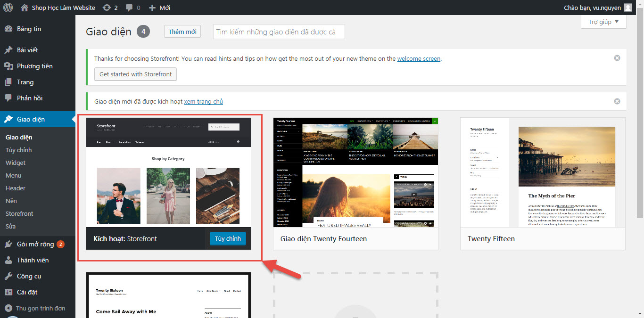Dismiss the Storefront welcome notice
Viewport: 644px width, 318px height.
pyautogui.click(x=617, y=58)
